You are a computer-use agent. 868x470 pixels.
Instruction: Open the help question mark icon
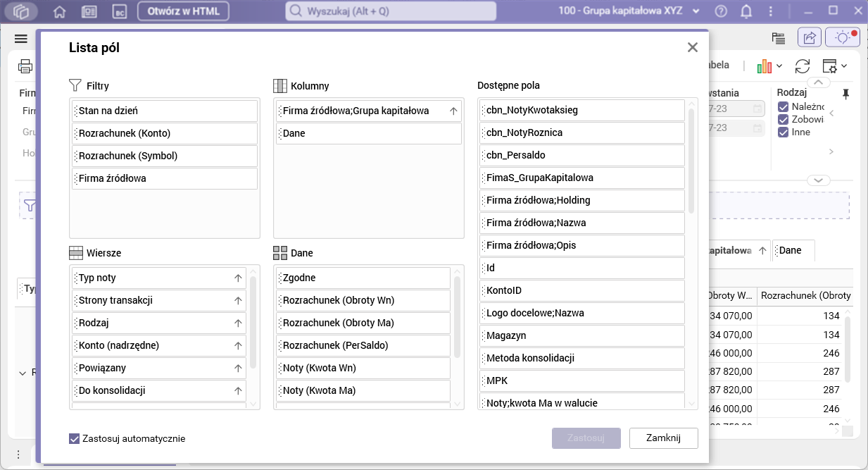pos(721,11)
